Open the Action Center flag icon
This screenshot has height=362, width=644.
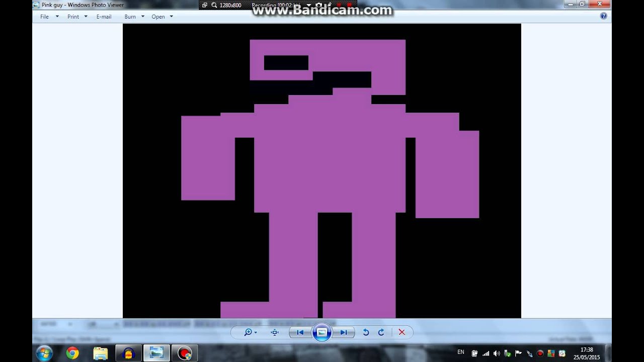pyautogui.click(x=519, y=353)
